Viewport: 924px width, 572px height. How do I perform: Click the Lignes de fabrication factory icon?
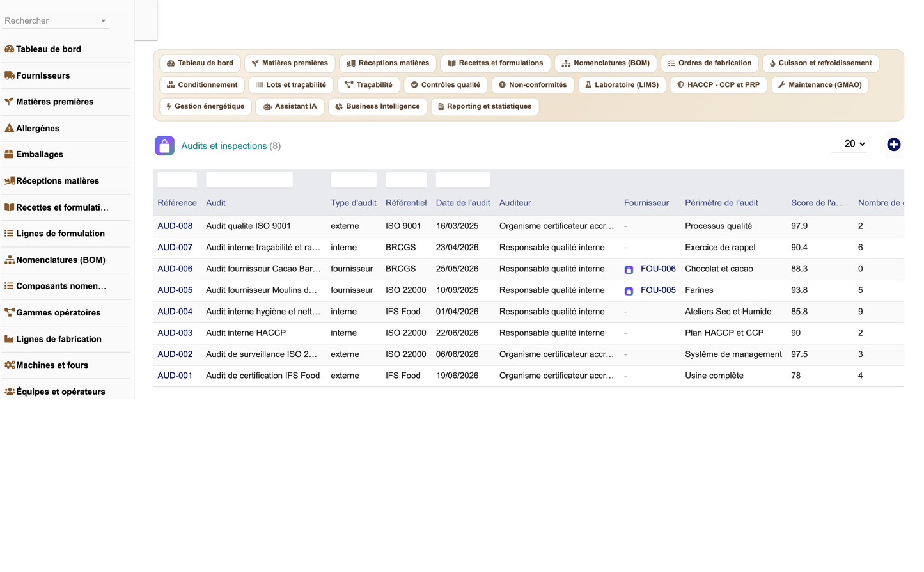pyautogui.click(x=9, y=339)
